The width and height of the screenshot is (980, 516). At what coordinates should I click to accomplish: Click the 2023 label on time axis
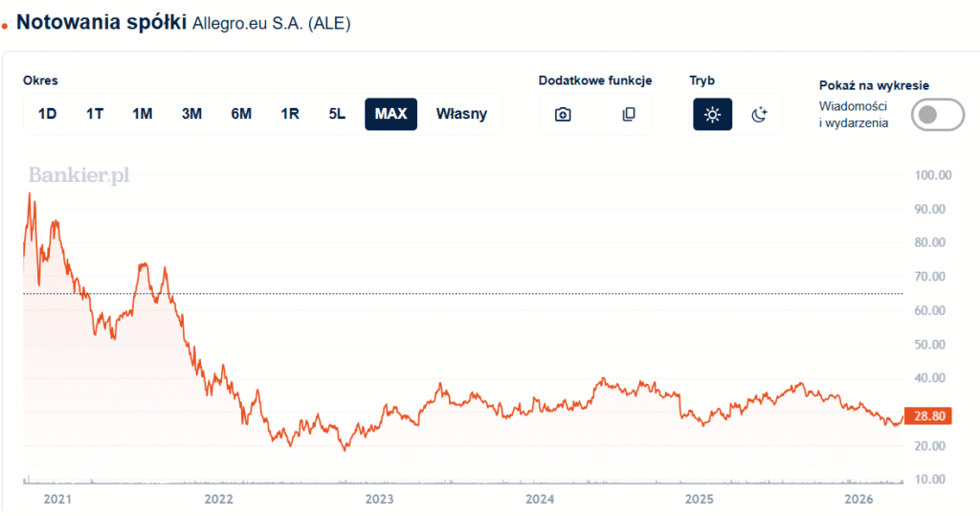pos(379,500)
